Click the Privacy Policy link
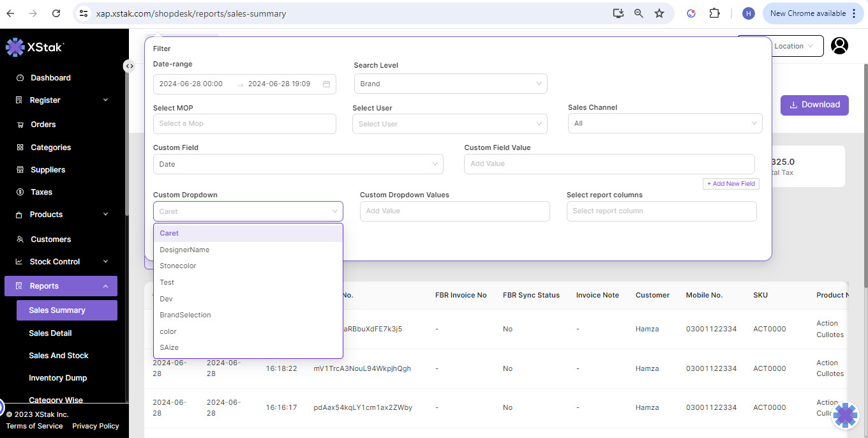Viewport: 868px width, 438px height. [96, 426]
